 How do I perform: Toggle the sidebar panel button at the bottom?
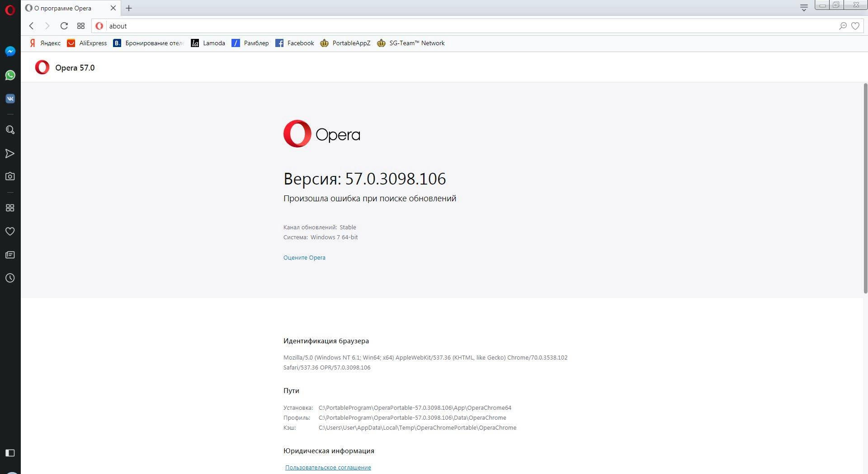click(10, 453)
